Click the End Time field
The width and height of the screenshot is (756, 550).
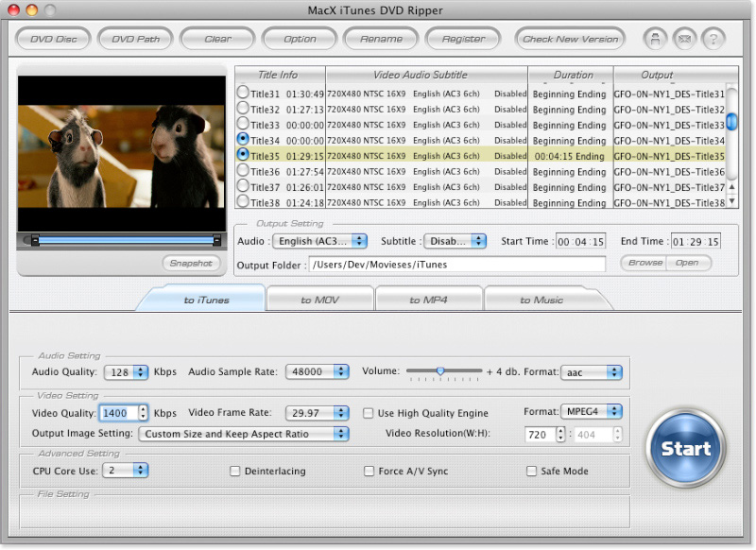(696, 242)
